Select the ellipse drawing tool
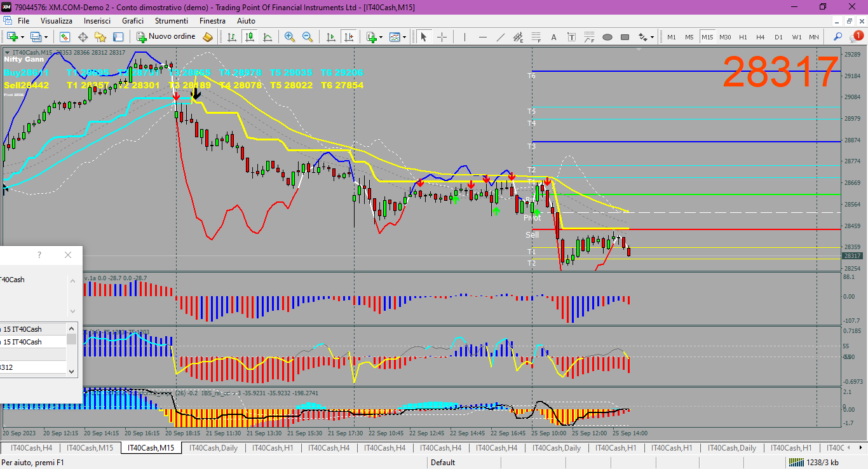Viewport: 868px width, 469px height. tap(607, 37)
